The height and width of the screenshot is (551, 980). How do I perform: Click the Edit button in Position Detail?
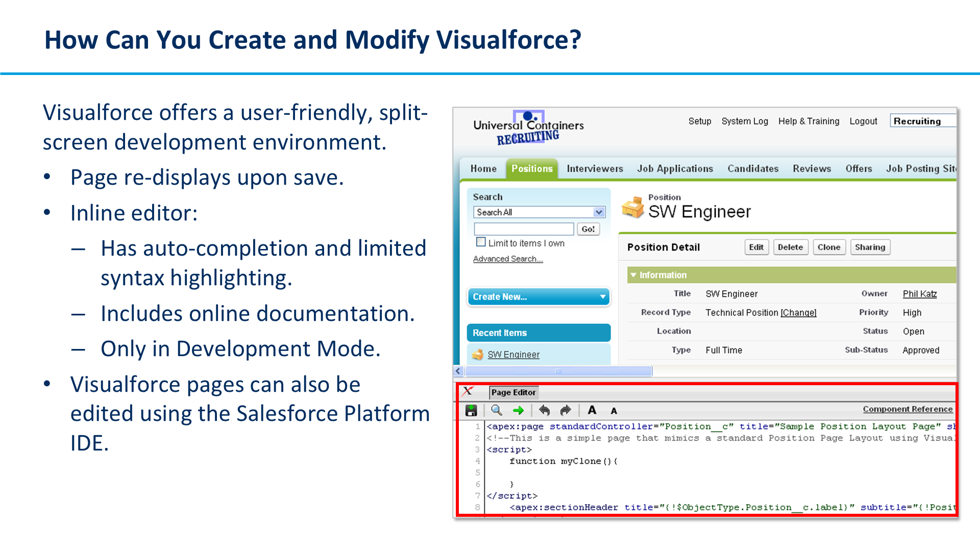(x=756, y=247)
